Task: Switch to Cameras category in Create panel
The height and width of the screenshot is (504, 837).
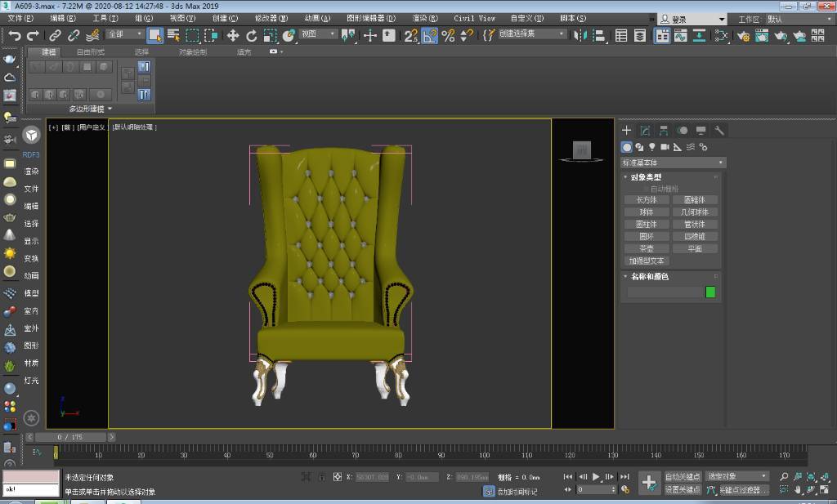Action: coord(665,147)
